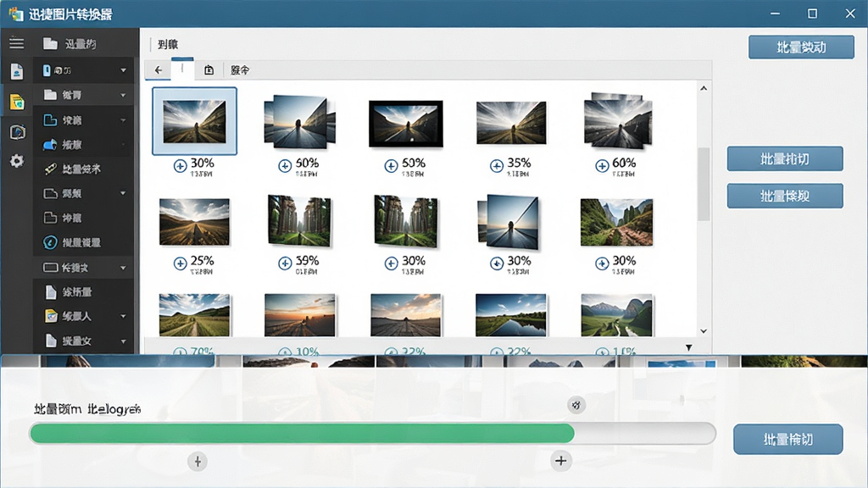This screenshot has width=868, height=488.
Task: Expand the bottom document sidebar row arrow
Action: 123,341
